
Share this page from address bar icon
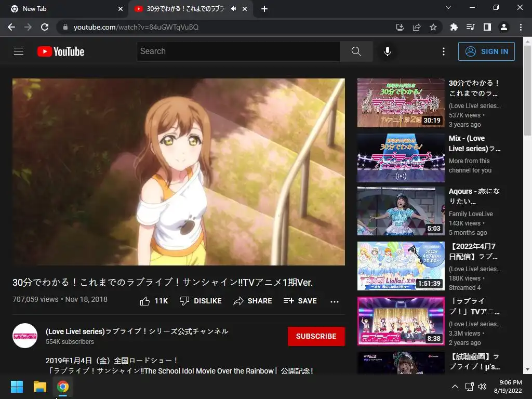[x=416, y=27]
